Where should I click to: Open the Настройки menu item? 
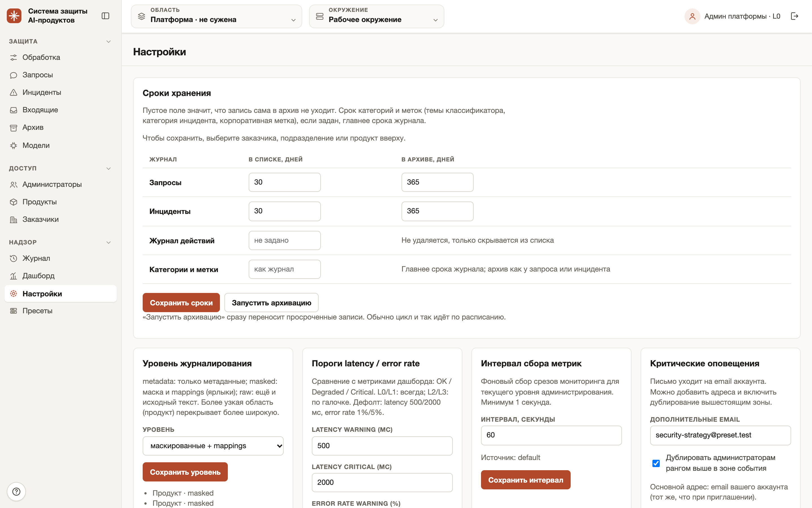tap(60, 294)
